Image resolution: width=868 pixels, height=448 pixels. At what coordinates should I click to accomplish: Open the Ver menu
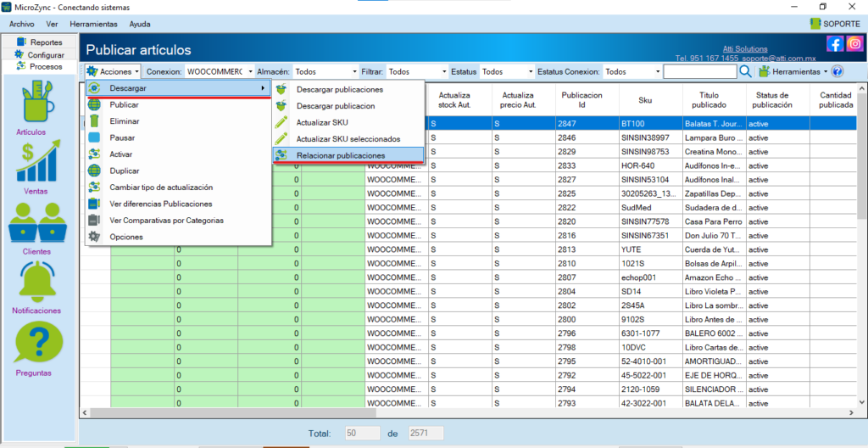[x=52, y=25]
